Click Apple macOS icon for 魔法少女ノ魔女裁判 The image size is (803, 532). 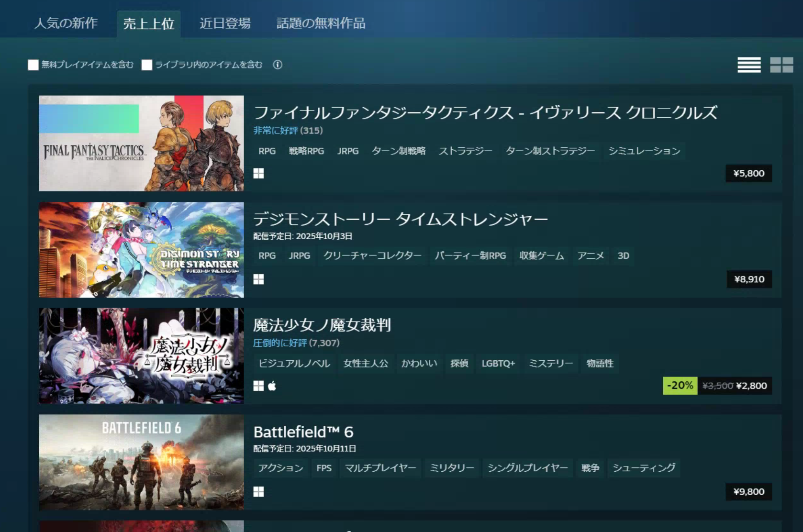[x=272, y=386]
